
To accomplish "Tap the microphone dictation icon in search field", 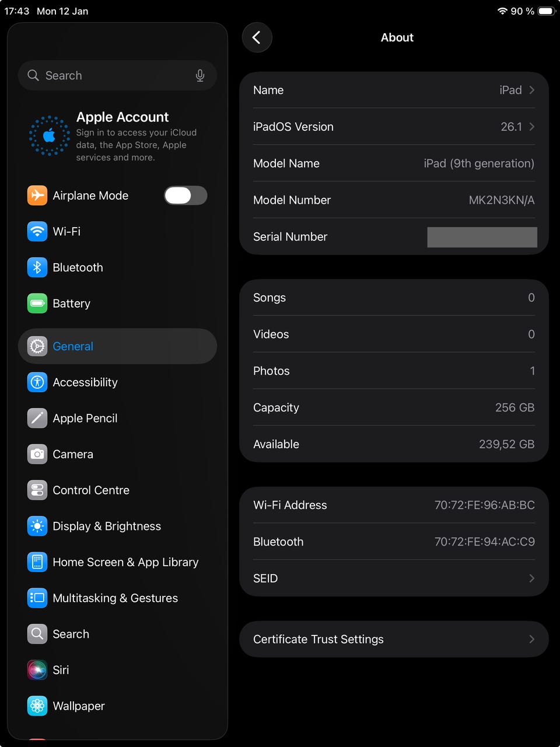I will (200, 75).
